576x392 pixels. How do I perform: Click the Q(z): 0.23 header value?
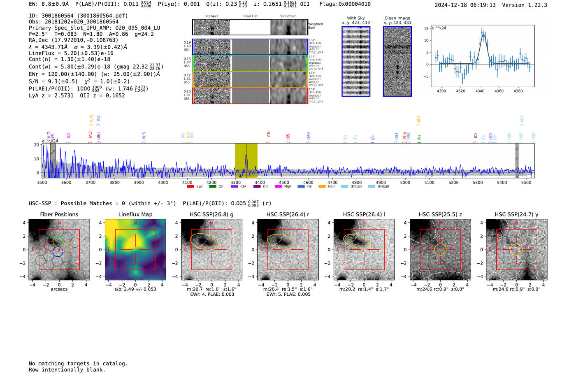click(x=227, y=4)
